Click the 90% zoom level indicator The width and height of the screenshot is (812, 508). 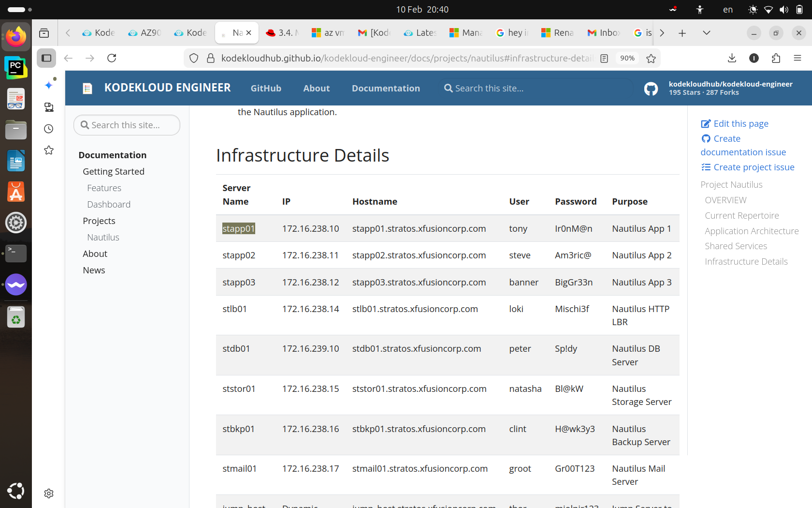[627, 58]
